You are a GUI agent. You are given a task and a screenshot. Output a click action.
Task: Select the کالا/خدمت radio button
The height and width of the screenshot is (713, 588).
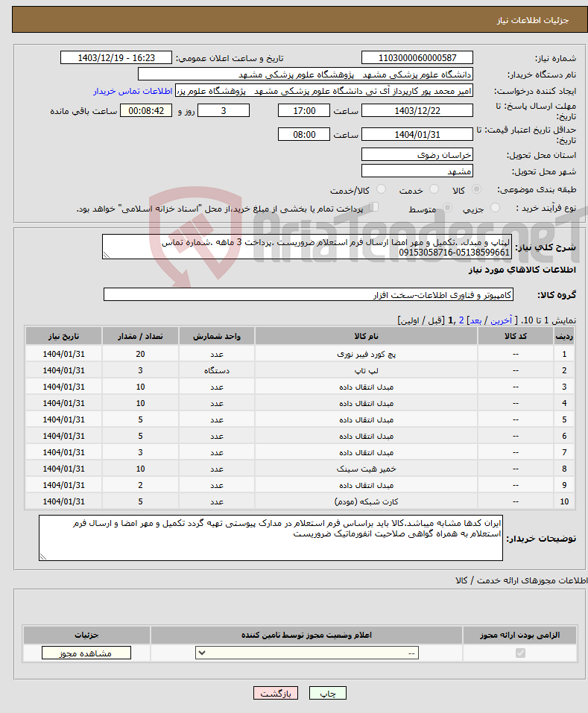(381, 188)
